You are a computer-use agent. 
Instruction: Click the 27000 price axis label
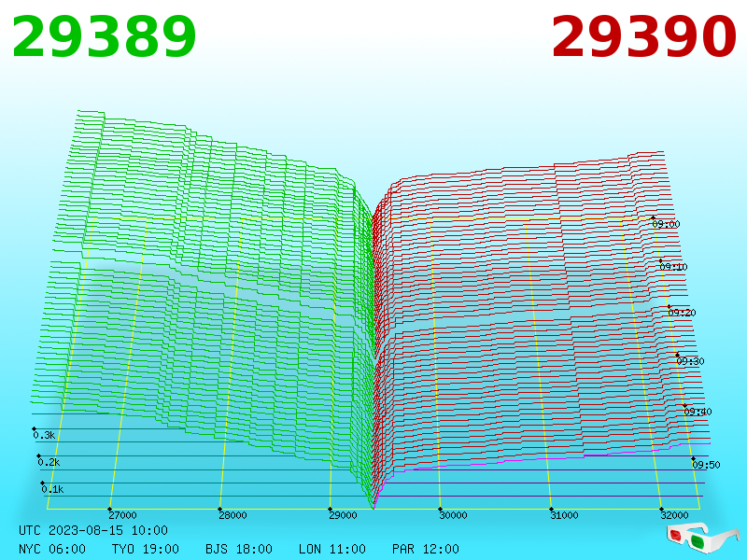[122, 515]
